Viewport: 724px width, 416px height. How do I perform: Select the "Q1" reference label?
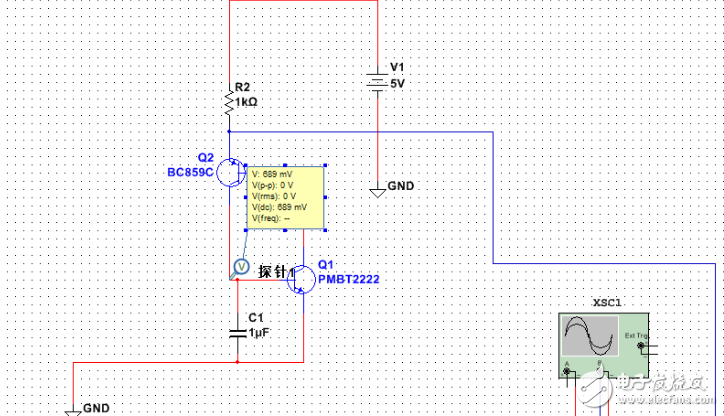[x=326, y=265]
